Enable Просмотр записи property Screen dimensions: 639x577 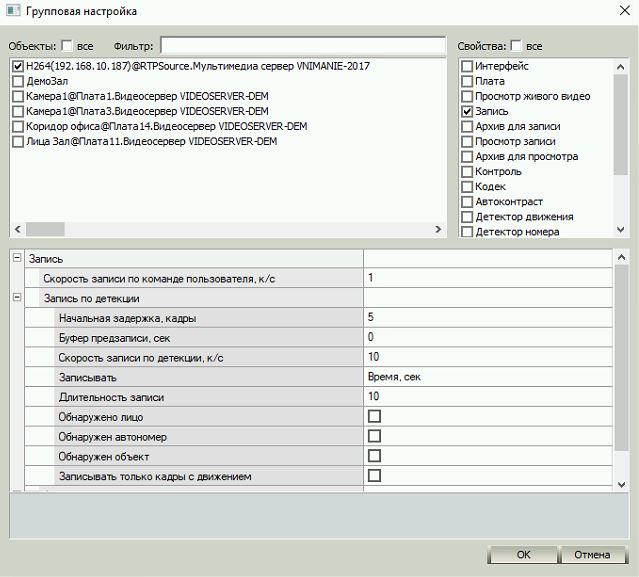click(467, 141)
